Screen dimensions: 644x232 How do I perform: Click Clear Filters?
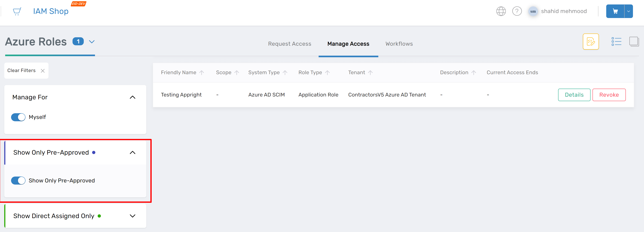22,70
